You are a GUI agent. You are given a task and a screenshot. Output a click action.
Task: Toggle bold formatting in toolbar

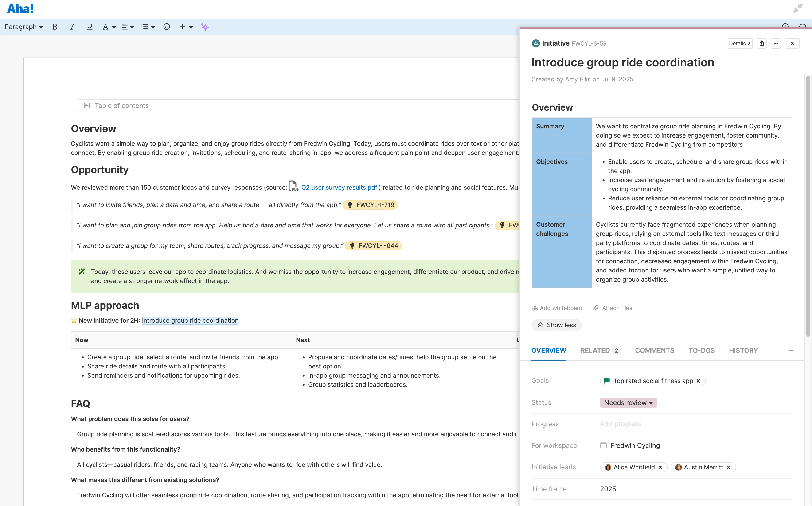tap(55, 27)
